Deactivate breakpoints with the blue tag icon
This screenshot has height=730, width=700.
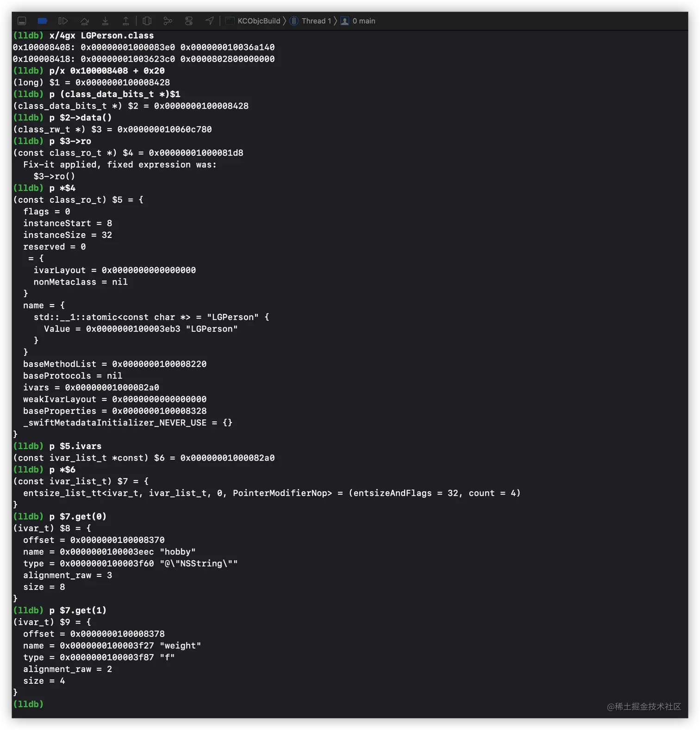pos(43,21)
